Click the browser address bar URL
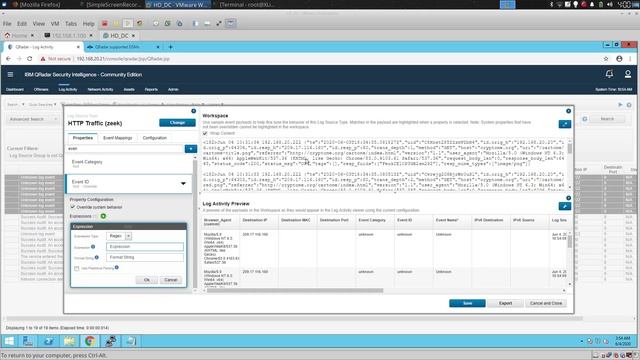Screen dimensions: 640x360 (123, 59)
